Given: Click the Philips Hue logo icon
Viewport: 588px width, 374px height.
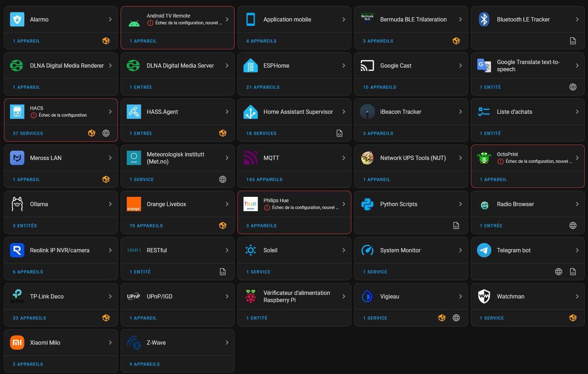Looking at the screenshot, I should pos(251,204).
